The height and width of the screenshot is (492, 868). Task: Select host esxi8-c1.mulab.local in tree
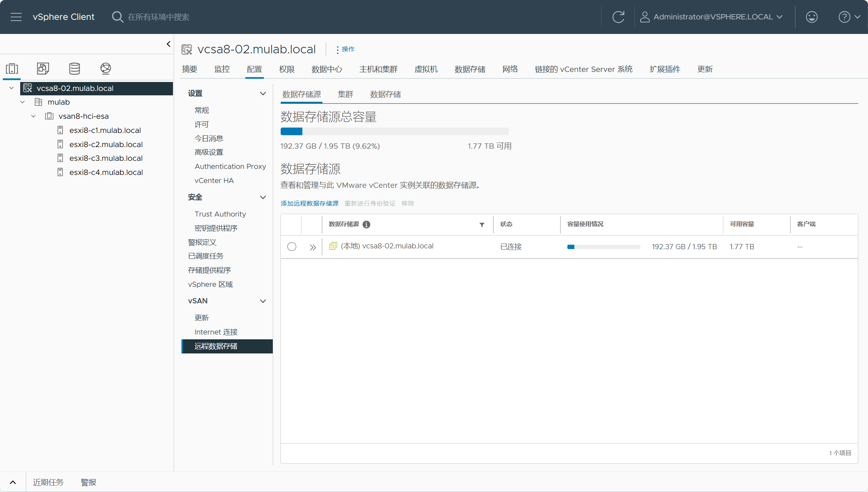pos(105,130)
